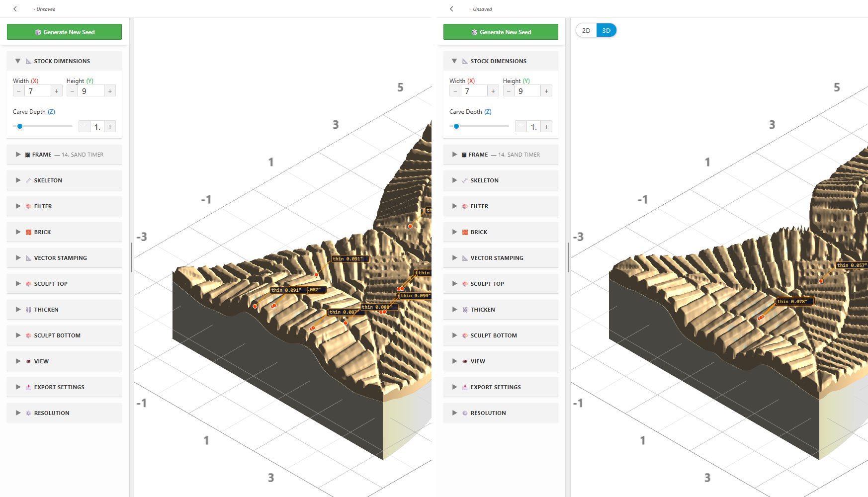Click Sculpt Top icon in right window
This screenshot has width=868, height=497.
[465, 284]
